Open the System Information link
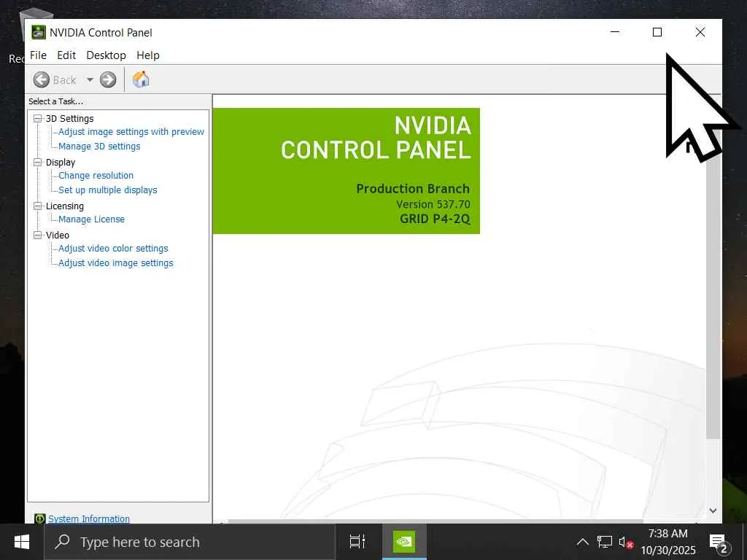The width and height of the screenshot is (747, 560). click(88, 518)
